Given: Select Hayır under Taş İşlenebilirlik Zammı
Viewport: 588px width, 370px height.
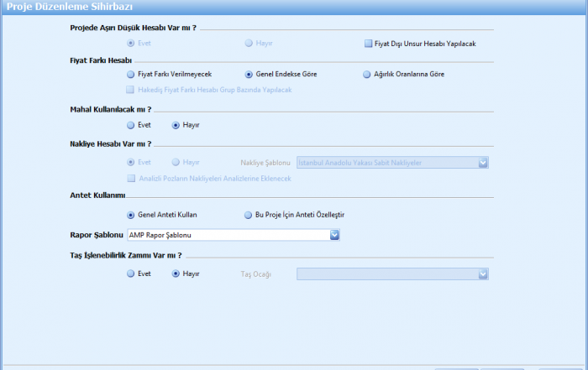Looking at the screenshot, I should (176, 274).
